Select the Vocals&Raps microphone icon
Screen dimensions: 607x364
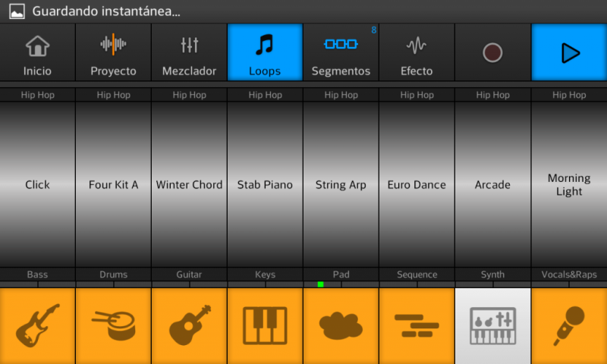coord(569,325)
